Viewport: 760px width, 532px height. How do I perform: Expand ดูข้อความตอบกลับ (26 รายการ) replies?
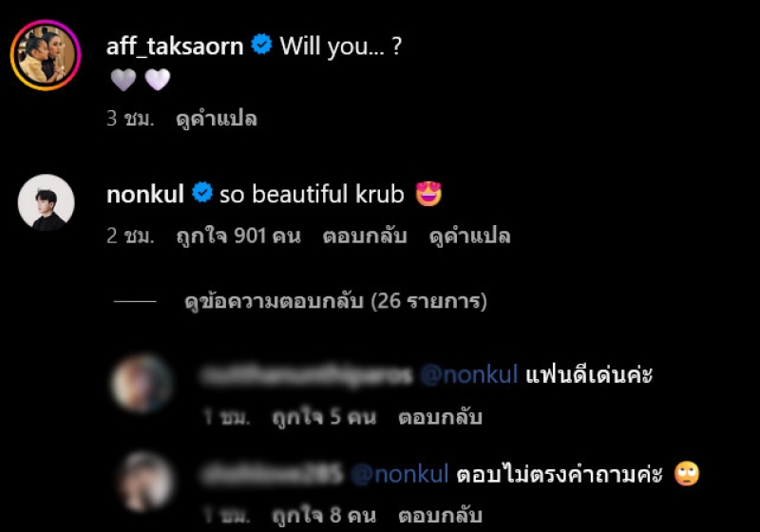[x=335, y=301]
